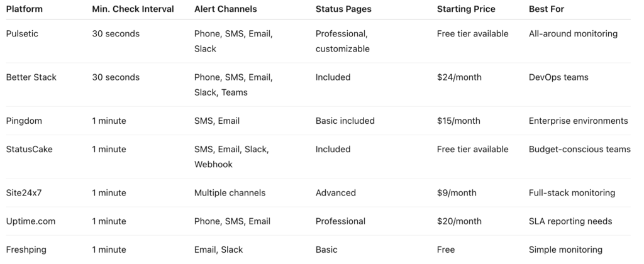The image size is (644, 264).
Task: Click the Status Pages column header
Action: [343, 9]
